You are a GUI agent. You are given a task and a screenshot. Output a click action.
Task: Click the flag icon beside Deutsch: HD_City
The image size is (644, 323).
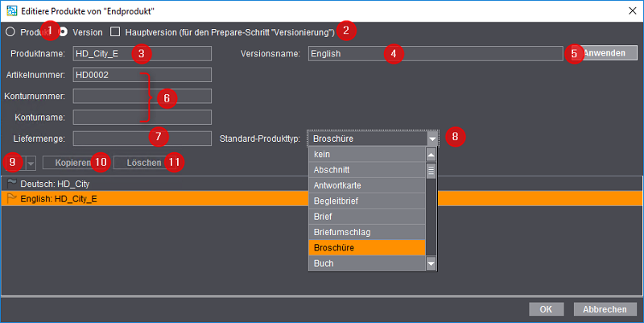tap(11, 184)
